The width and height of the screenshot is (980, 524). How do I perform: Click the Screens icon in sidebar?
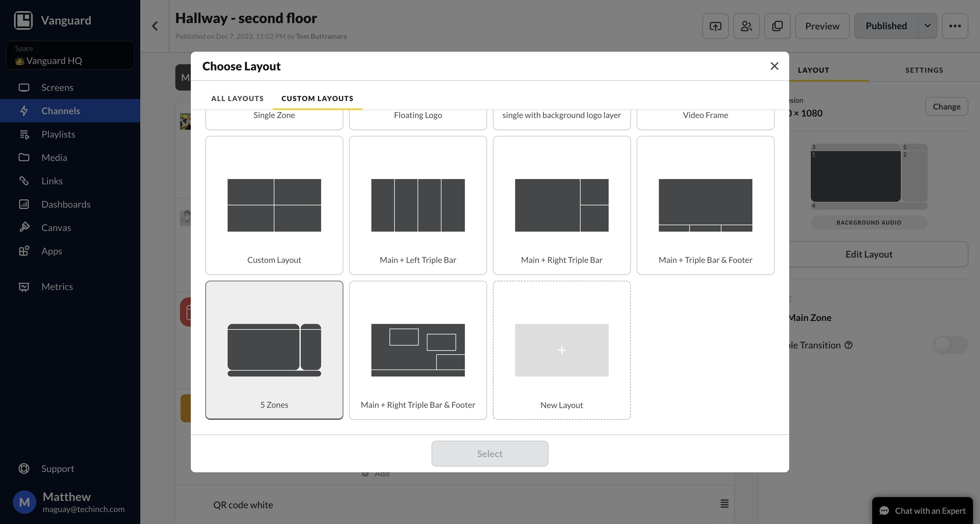tap(24, 87)
